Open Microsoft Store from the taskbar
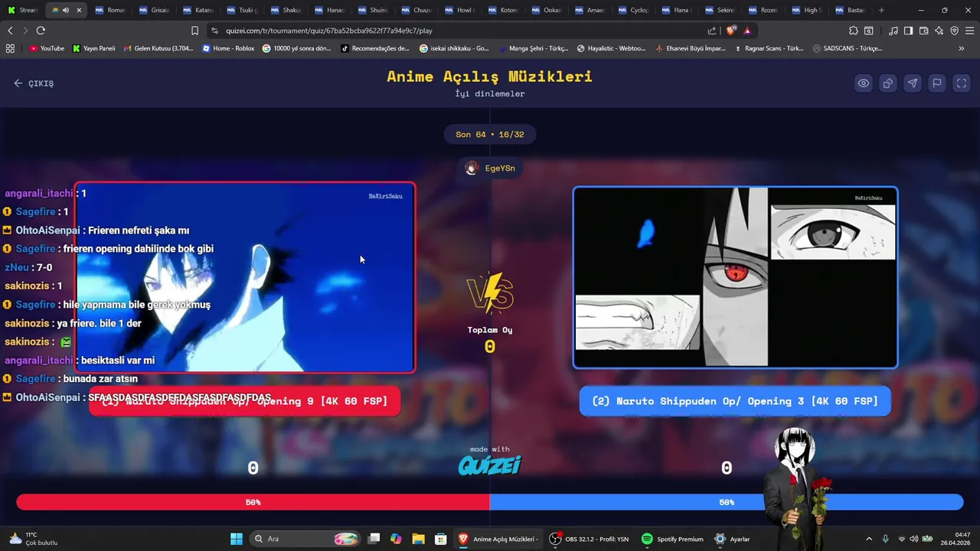Viewport: 980px width, 551px height. point(440,539)
